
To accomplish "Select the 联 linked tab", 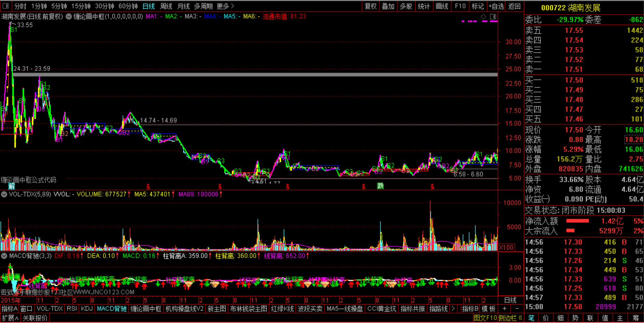I will (590, 318).
